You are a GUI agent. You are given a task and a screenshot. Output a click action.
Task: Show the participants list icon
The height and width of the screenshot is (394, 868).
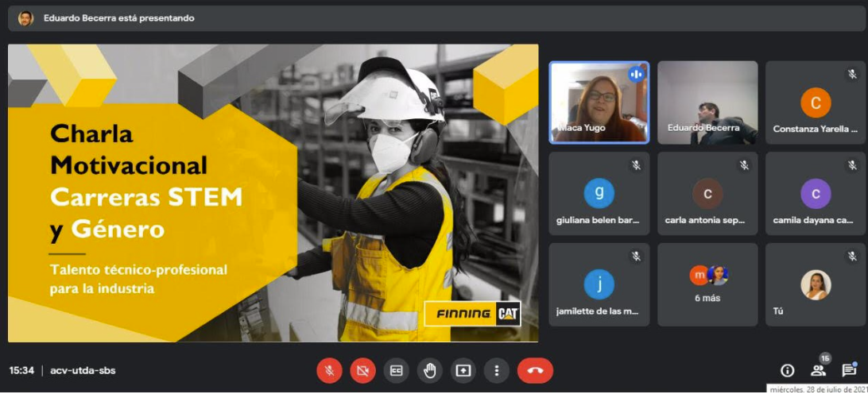pyautogui.click(x=818, y=370)
